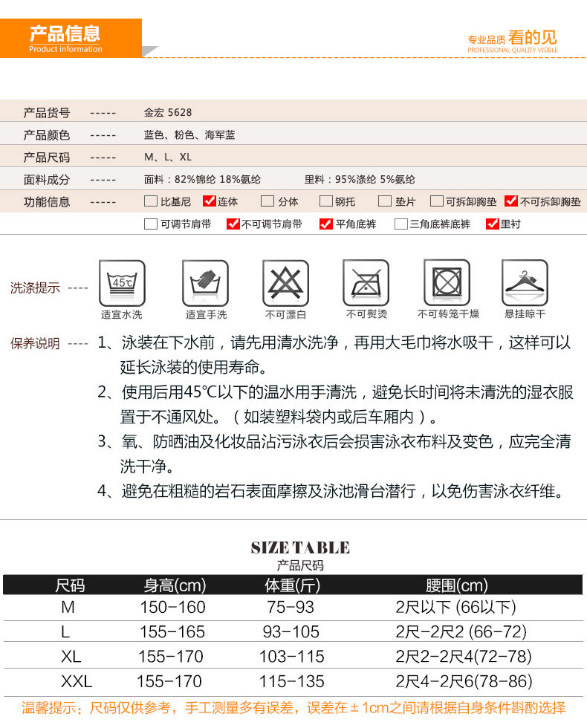Click waist cell 2尺以下 (66以下)
The width and height of the screenshot is (587, 728).
pyautogui.click(x=455, y=608)
